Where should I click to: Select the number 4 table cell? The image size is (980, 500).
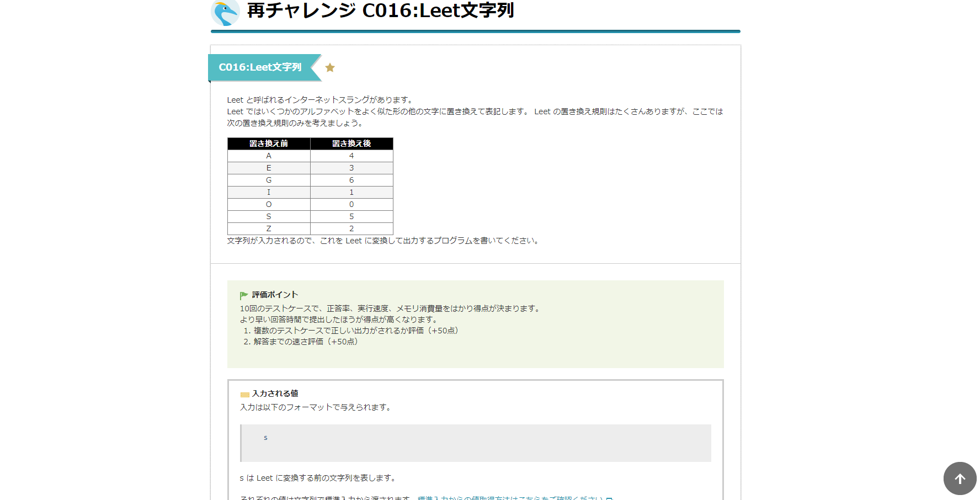[351, 156]
